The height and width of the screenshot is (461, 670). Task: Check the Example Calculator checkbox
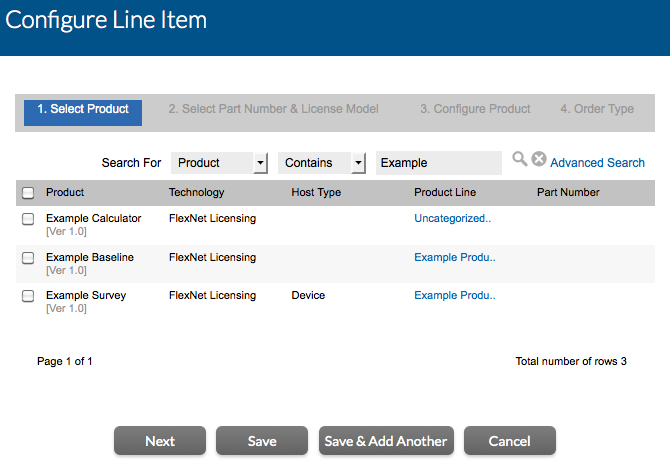click(x=28, y=219)
